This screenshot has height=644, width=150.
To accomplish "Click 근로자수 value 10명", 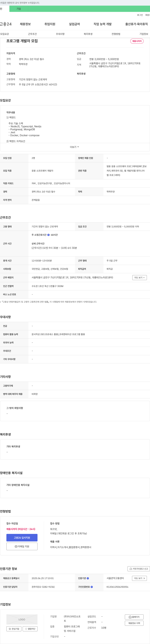I will [104, 628].
